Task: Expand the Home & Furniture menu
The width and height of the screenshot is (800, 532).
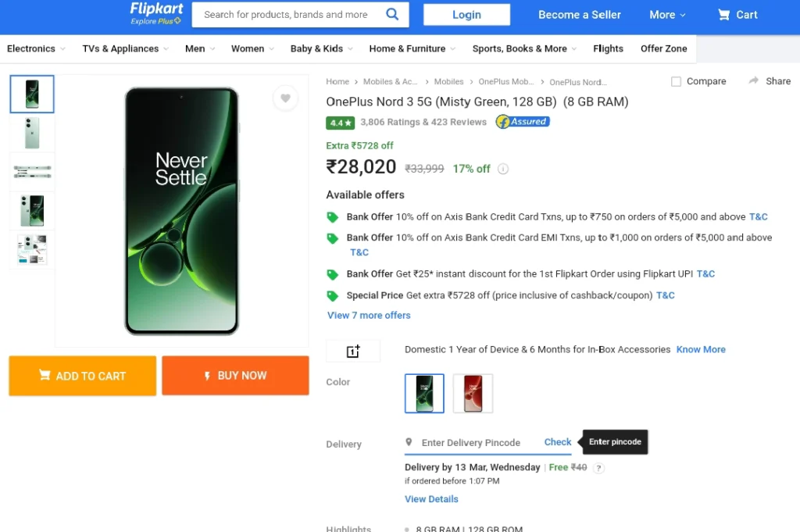Action: [412, 48]
